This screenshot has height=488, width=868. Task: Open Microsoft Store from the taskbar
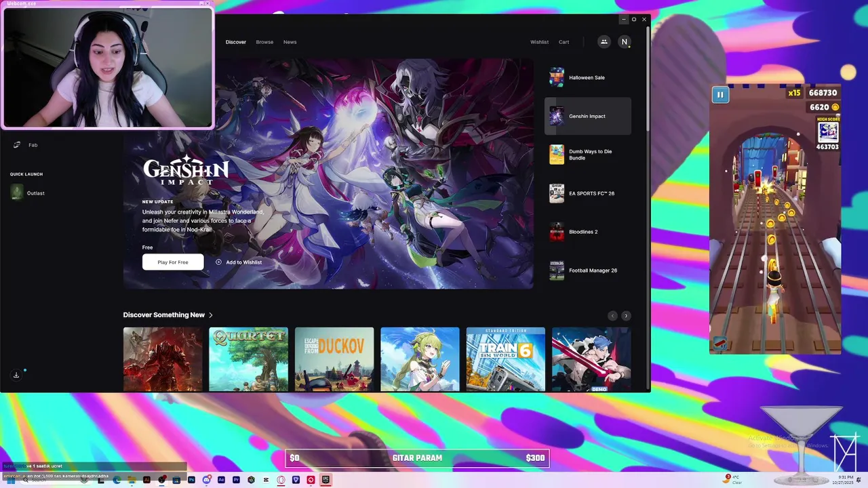[x=176, y=480]
